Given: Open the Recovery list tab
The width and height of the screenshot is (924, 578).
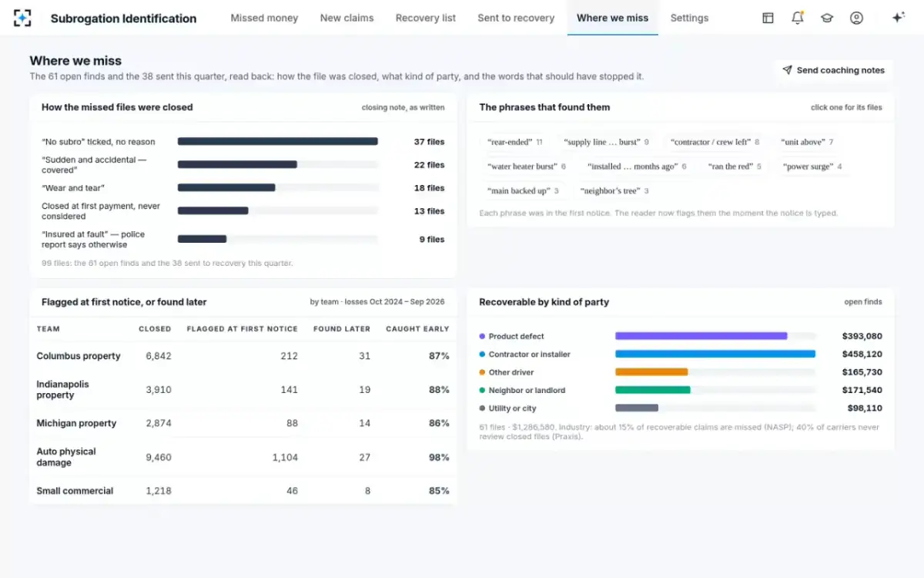Looking at the screenshot, I should click(426, 18).
